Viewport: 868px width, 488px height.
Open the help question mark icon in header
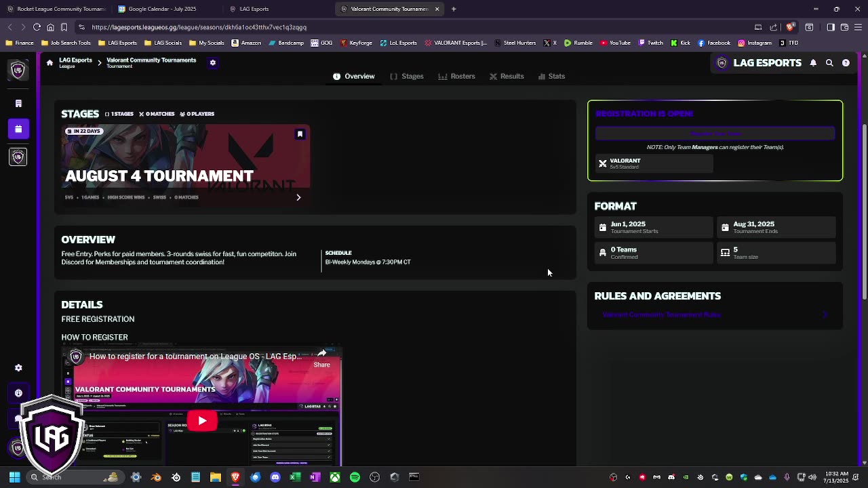click(846, 63)
